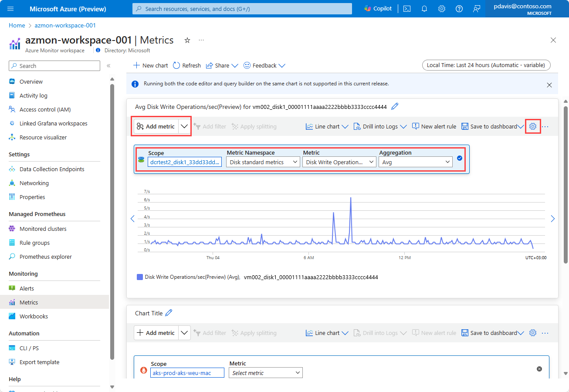Open the Line chart type dropdown
This screenshot has height=392, width=569.
click(x=327, y=126)
